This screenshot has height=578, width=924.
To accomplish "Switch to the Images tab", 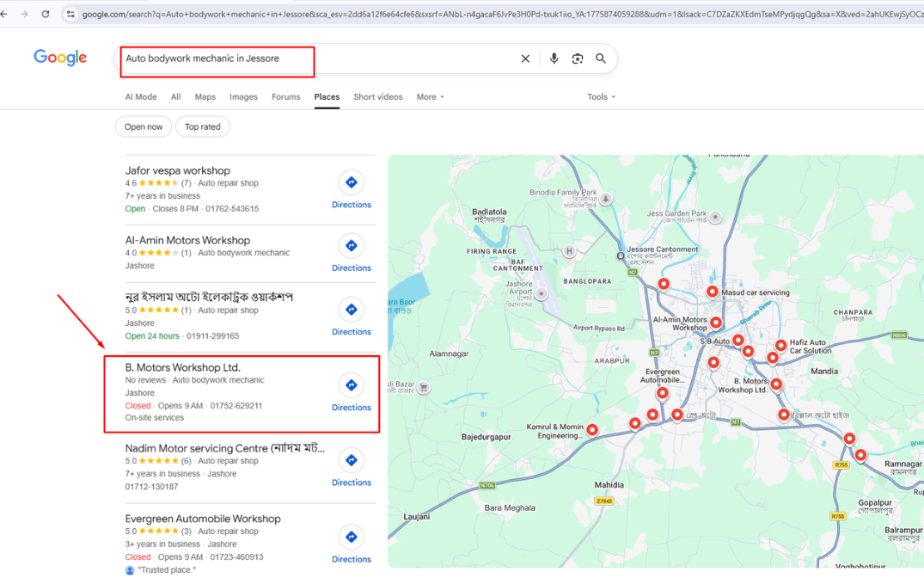I will pyautogui.click(x=243, y=97).
